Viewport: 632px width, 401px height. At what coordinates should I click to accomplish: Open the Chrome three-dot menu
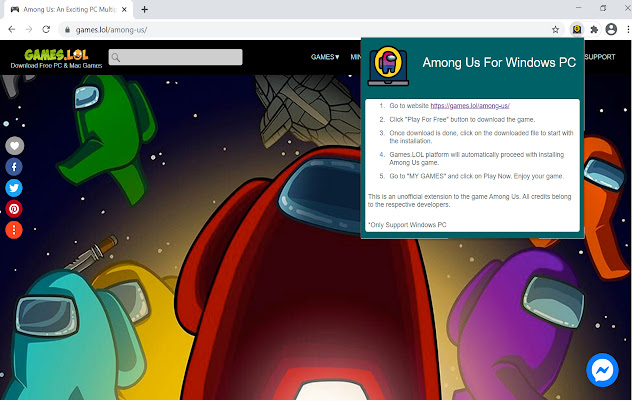(628, 29)
